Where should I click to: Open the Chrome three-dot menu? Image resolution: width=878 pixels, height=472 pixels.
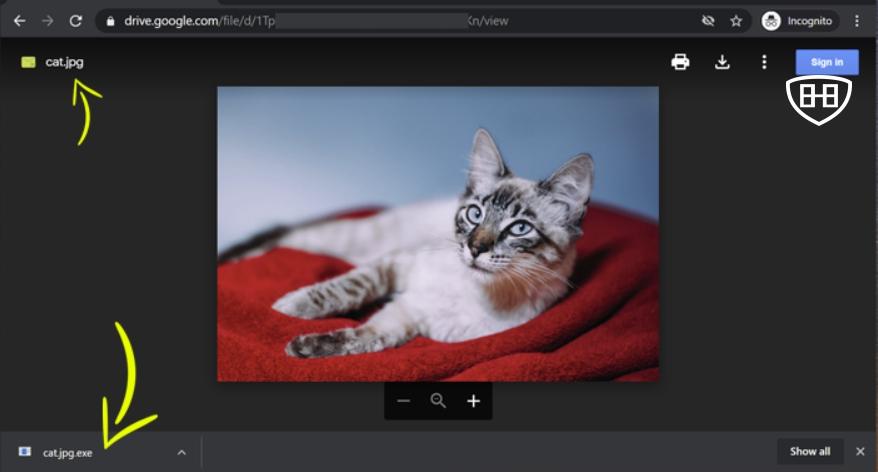click(857, 21)
